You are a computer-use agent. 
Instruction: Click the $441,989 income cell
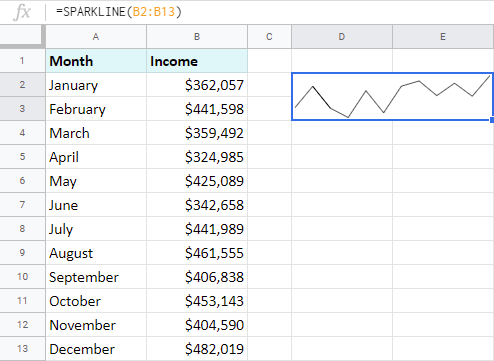coord(197,229)
